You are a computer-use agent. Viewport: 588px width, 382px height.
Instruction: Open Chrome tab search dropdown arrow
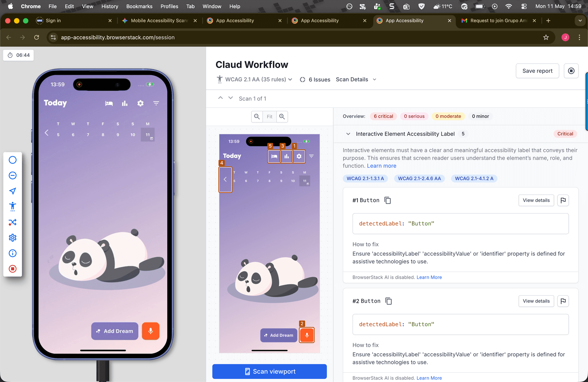click(x=580, y=21)
